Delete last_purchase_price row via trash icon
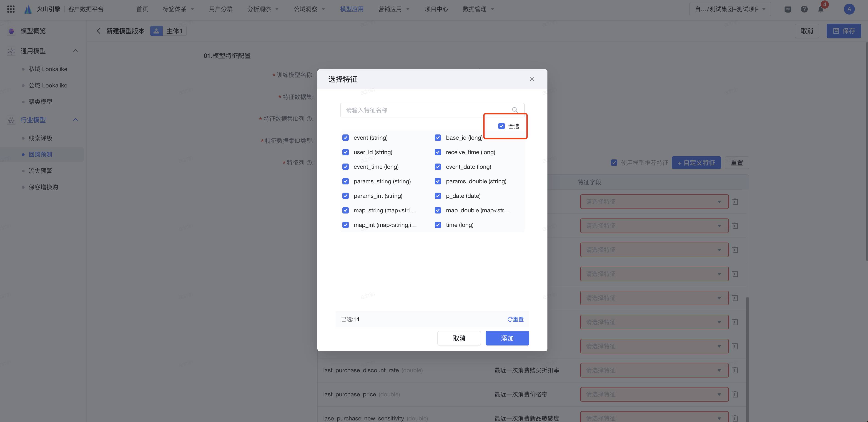Image resolution: width=868 pixels, height=422 pixels. 735,394
